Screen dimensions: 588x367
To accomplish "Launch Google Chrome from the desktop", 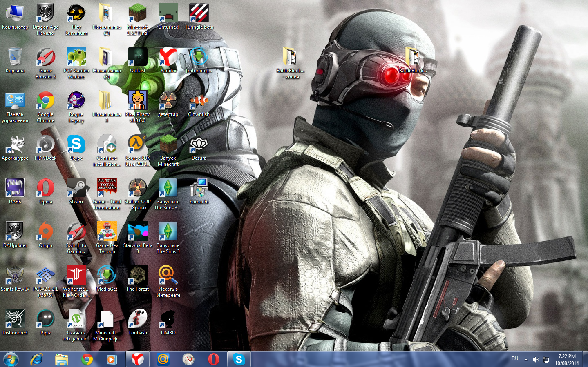I will point(45,107).
